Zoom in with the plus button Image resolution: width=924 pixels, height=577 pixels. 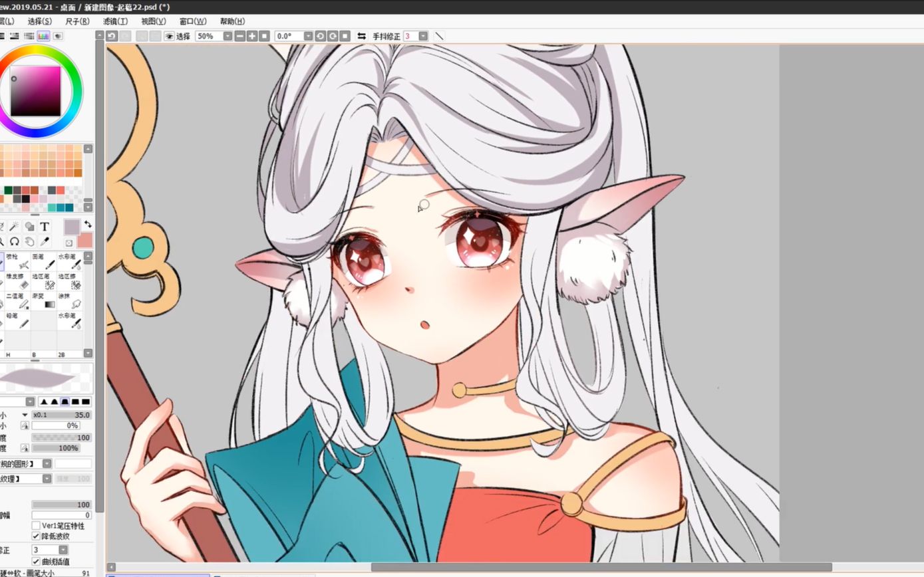click(x=252, y=36)
